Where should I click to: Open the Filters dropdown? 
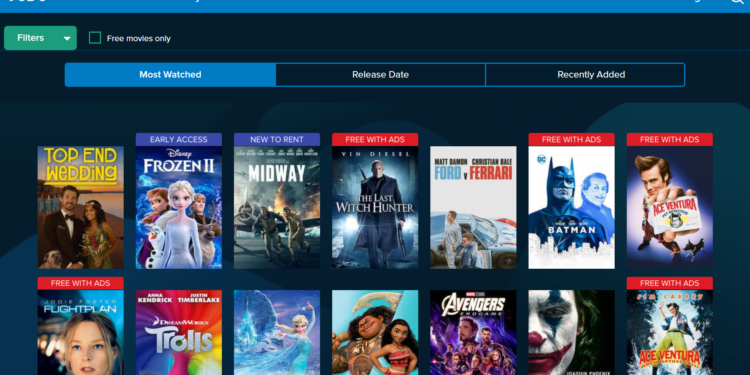pos(40,38)
